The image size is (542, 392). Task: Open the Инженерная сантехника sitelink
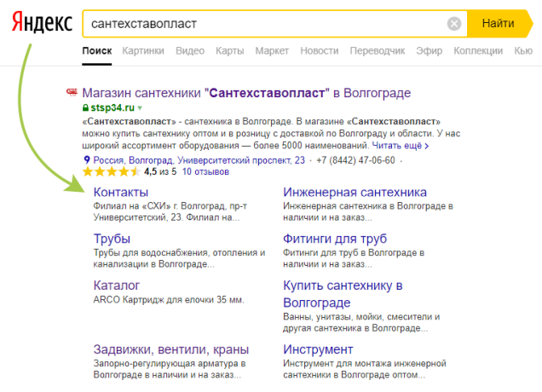(x=355, y=192)
